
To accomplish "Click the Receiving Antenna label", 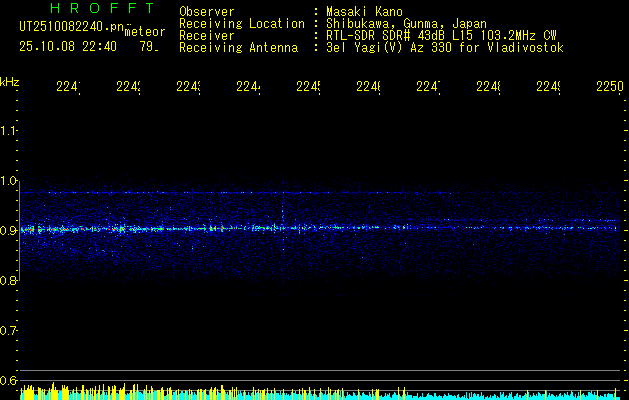I will pyautogui.click(x=238, y=48).
